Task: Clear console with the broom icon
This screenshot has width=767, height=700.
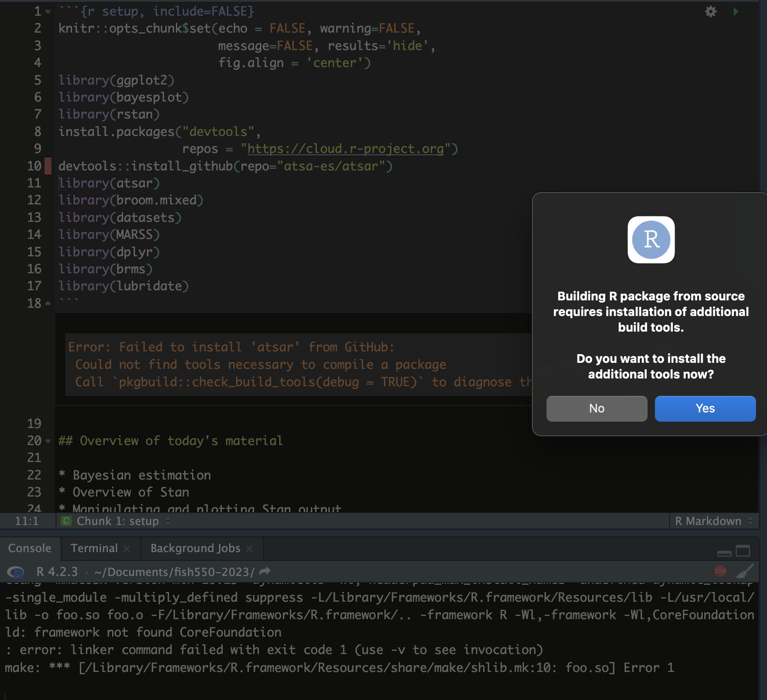Action: pos(744,571)
